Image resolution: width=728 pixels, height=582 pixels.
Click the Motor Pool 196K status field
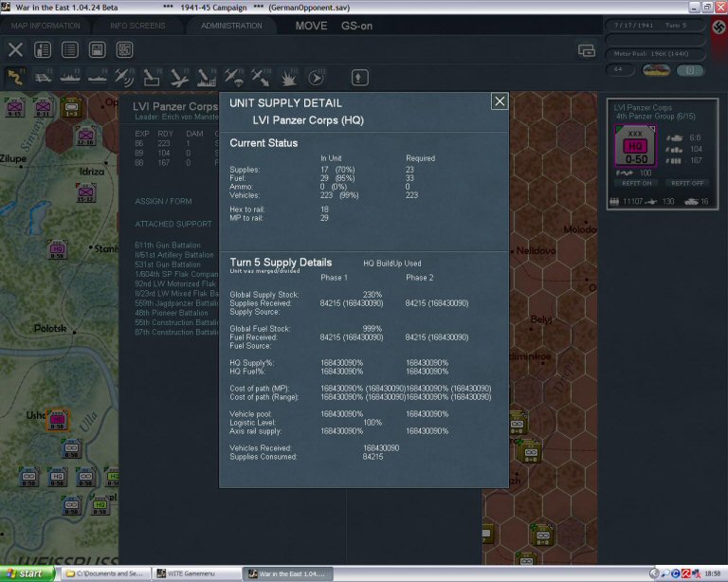(655, 54)
